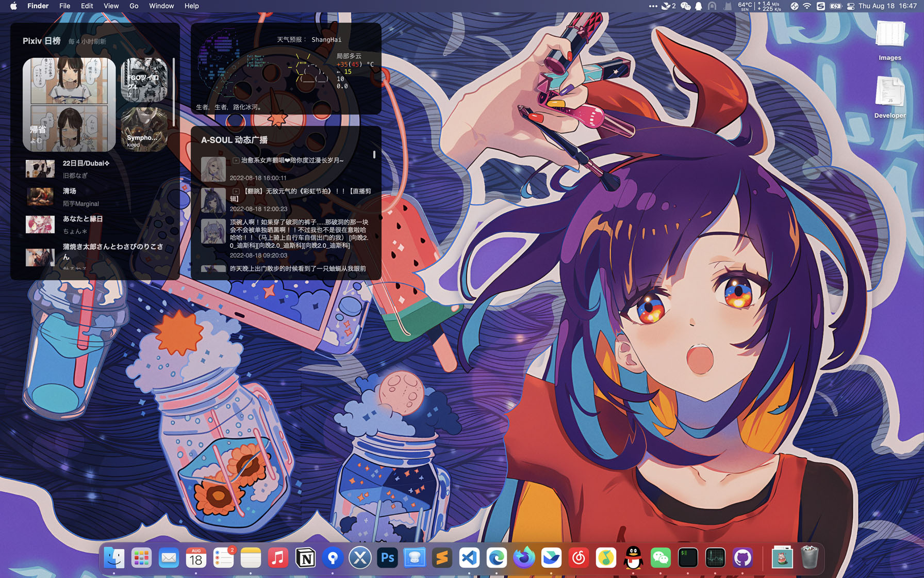Screen dimensions: 924x578
Task: Launch Microsoft Edge from the Dock
Action: 497,558
